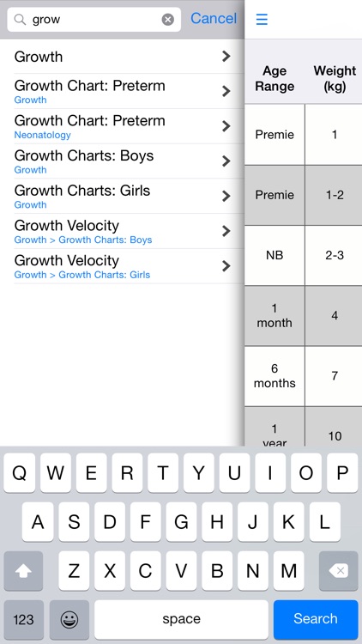Clear the search text with the X icon

(x=167, y=19)
